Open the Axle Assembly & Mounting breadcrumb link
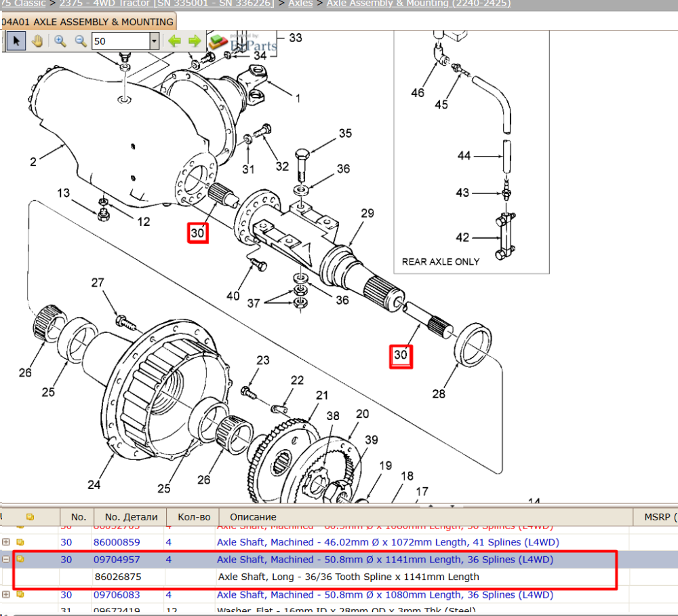The height and width of the screenshot is (616, 678). tap(418, 3)
